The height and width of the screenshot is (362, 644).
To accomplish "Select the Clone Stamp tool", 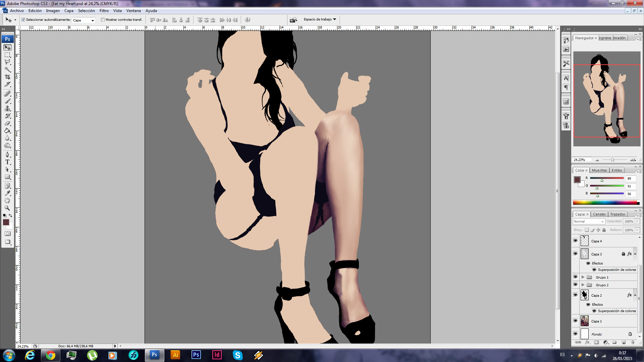I will coord(7,109).
